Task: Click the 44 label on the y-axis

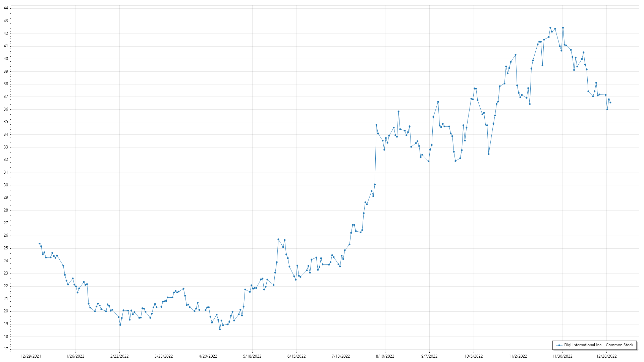Action: pyautogui.click(x=6, y=8)
